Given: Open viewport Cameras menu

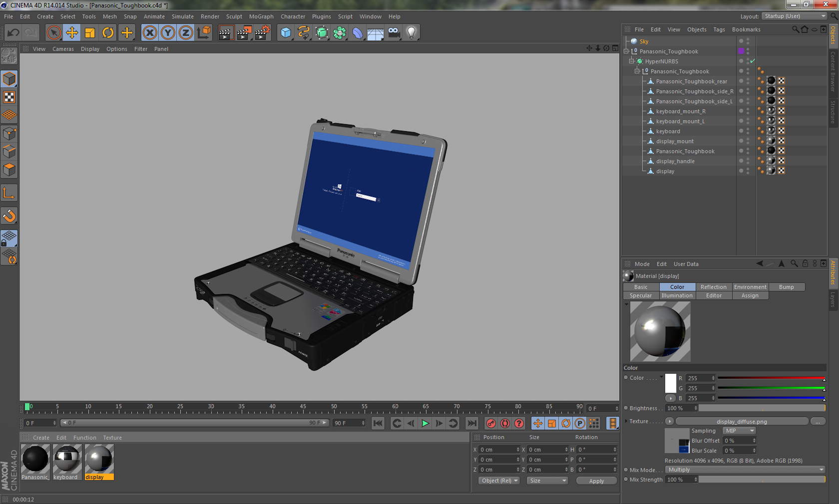Looking at the screenshot, I should 63,49.
